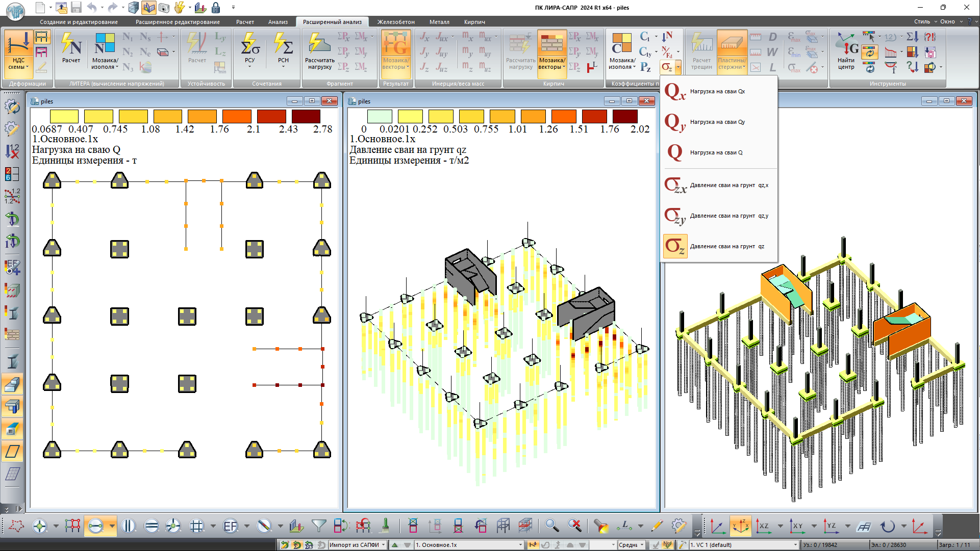Click the darkest red 2.78 legend swatch
The image size is (980, 551).
click(306, 116)
